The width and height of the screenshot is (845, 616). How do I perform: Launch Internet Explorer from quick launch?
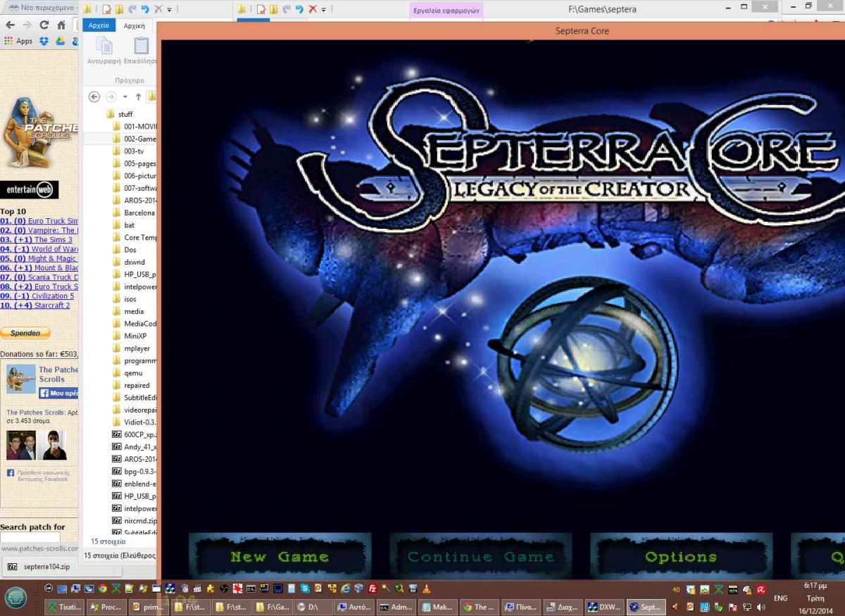pyautogui.click(x=345, y=589)
